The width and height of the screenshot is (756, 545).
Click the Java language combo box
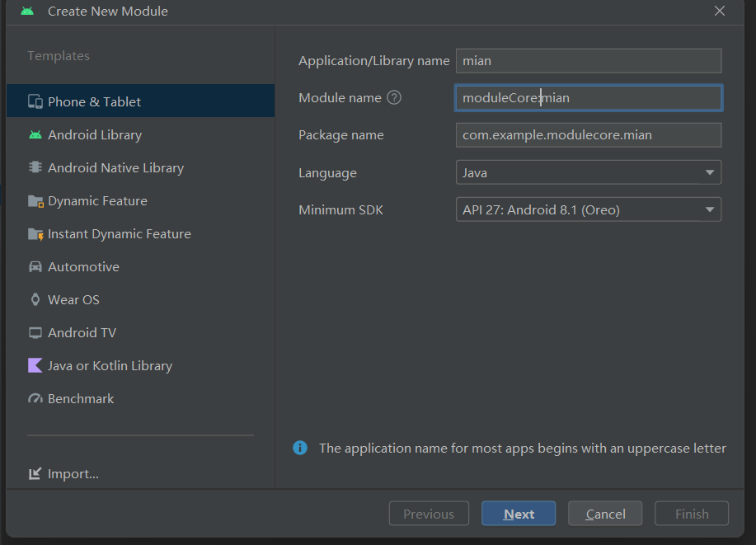coord(589,172)
